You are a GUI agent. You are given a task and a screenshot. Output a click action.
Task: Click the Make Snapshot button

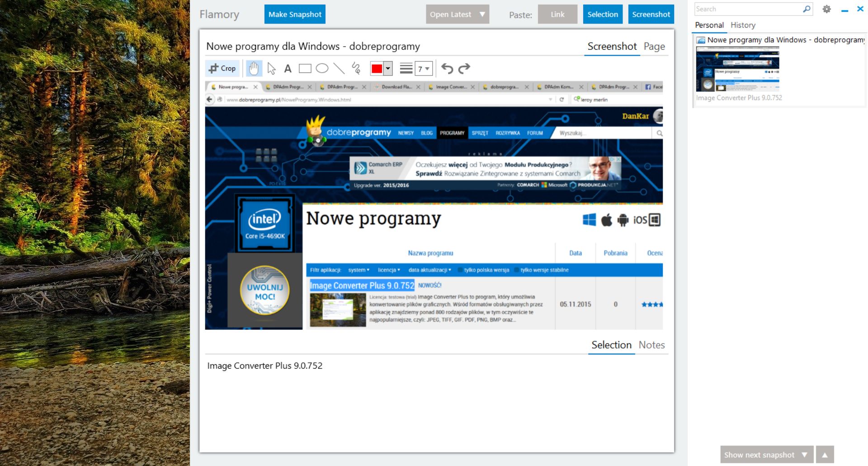pos(294,14)
